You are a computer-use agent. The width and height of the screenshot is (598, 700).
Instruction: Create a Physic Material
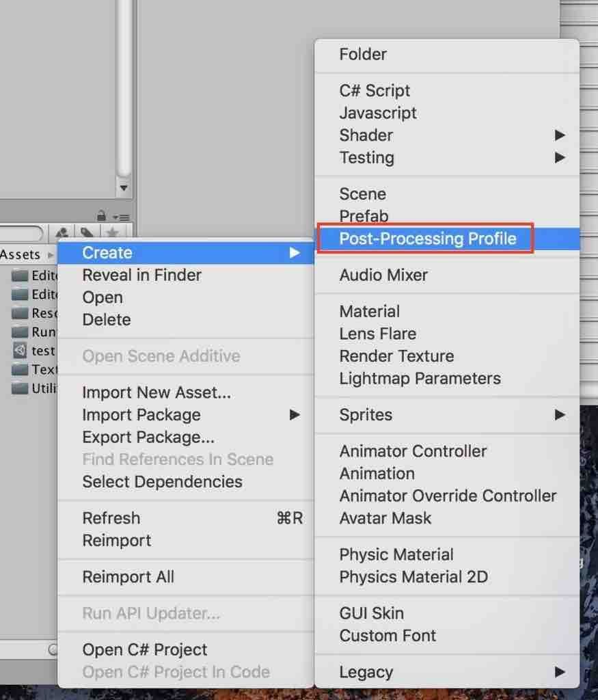click(447, 555)
